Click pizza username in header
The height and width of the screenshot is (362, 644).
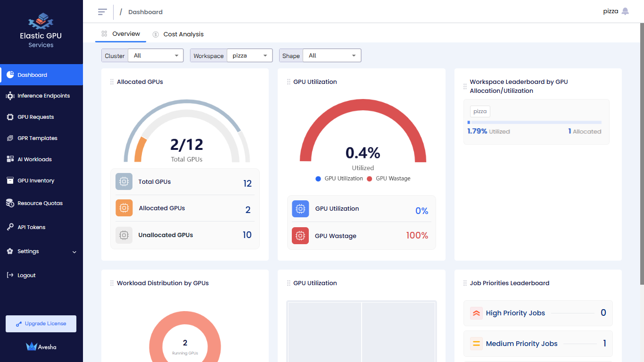pyautogui.click(x=611, y=11)
